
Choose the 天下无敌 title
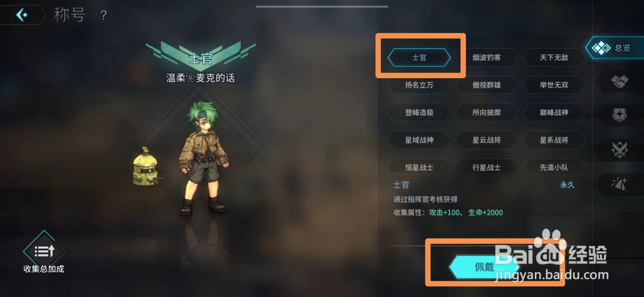554,58
